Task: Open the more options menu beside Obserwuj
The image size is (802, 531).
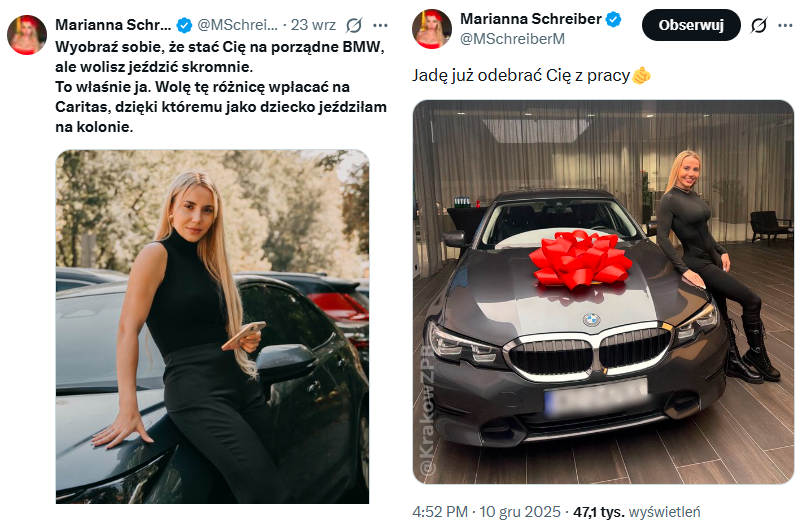Action: (x=786, y=25)
